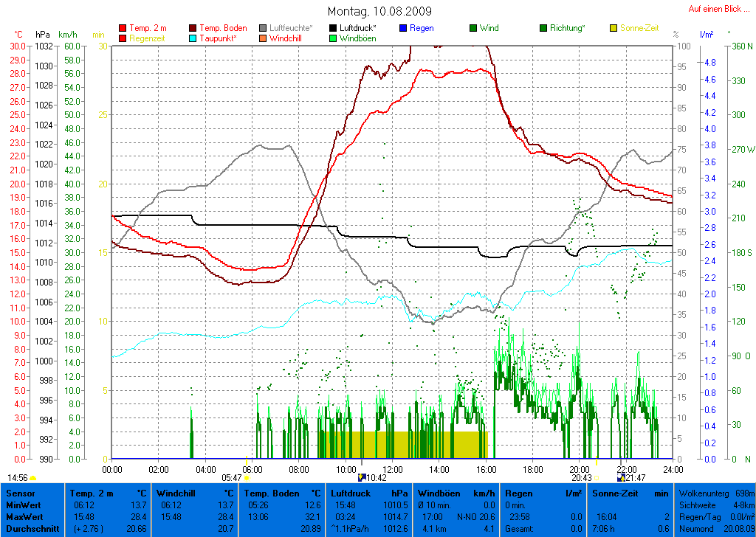Click the yellow icon next to 14:56
This screenshot has width=756, height=537.
pyautogui.click(x=33, y=478)
